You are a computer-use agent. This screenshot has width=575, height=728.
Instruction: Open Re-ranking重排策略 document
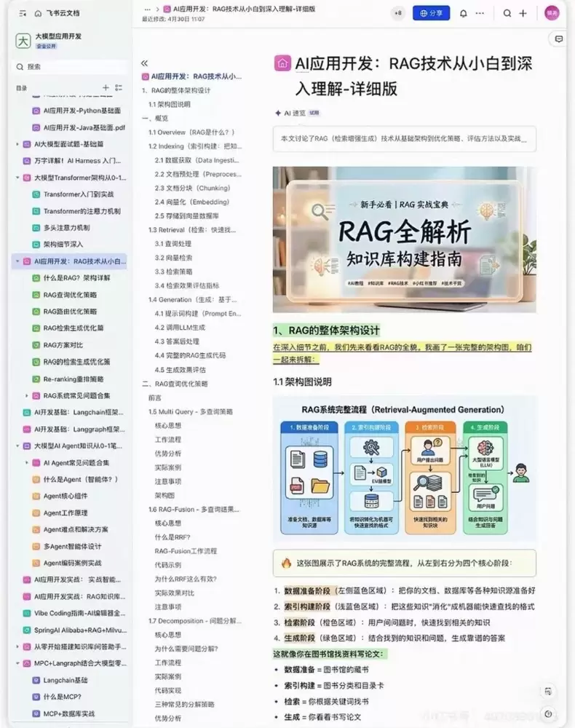(x=74, y=379)
